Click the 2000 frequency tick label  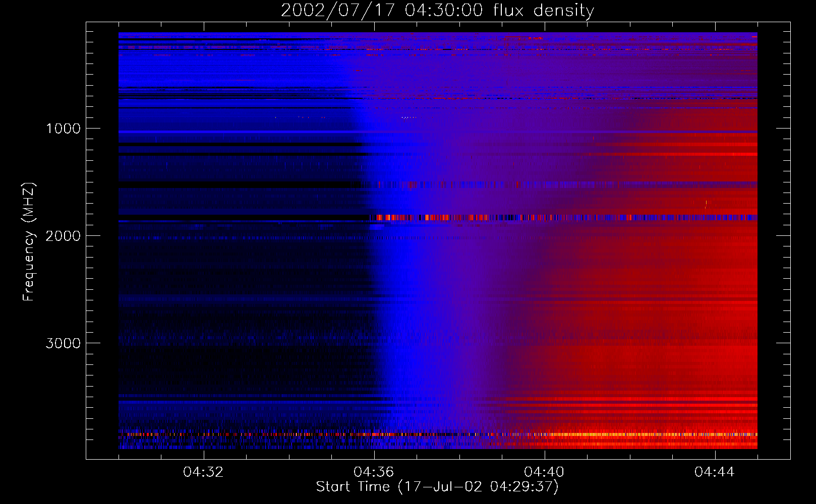tap(63, 236)
